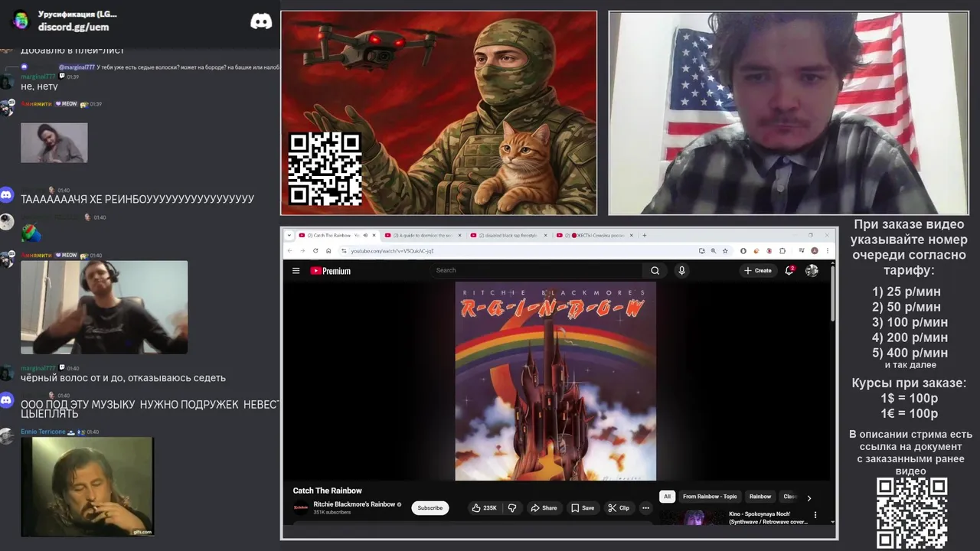Click tariff line '3) 100 р/мин'
Image resolution: width=980 pixels, height=551 pixels.
coord(910,322)
